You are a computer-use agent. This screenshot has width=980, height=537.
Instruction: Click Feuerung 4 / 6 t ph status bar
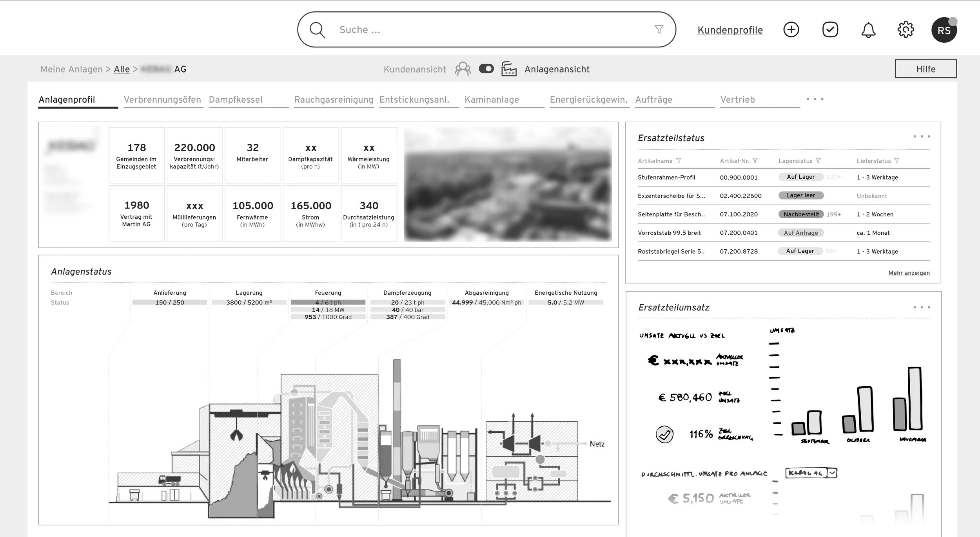coord(328,302)
